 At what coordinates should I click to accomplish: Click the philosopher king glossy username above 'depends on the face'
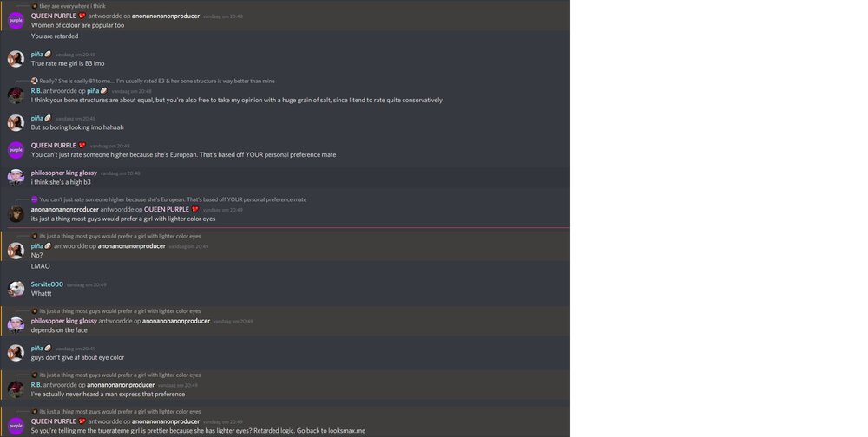(63, 321)
